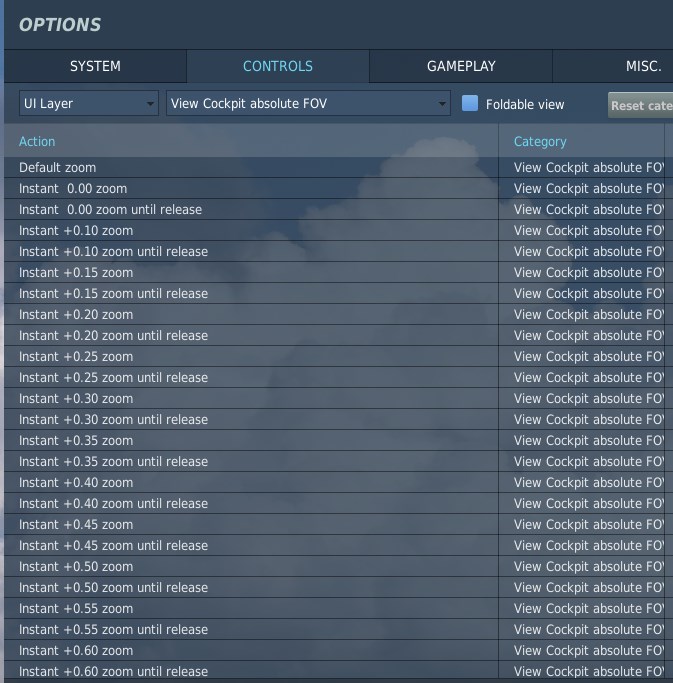This screenshot has height=683, width=673.
Task: Expand the View Cockpit absolute FOV dropdown
Action: click(x=308, y=103)
